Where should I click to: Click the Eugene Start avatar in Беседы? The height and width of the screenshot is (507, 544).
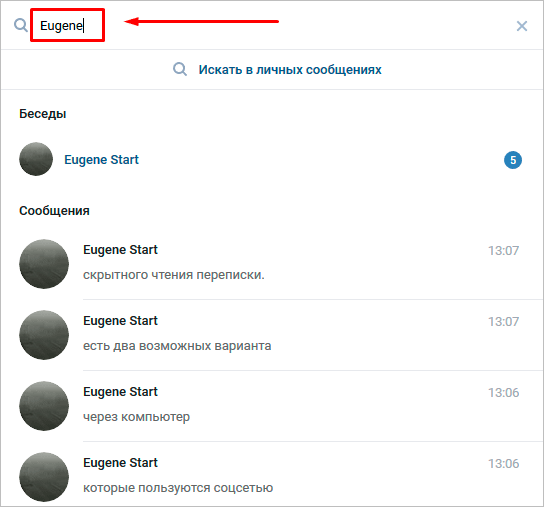coord(36,159)
